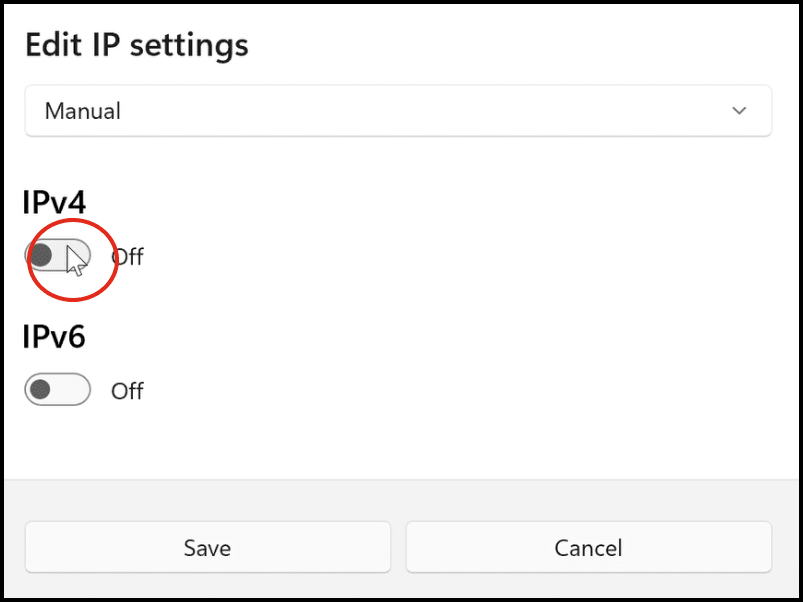
Task: Click the word "Cancel" on the right button
Action: coord(588,548)
